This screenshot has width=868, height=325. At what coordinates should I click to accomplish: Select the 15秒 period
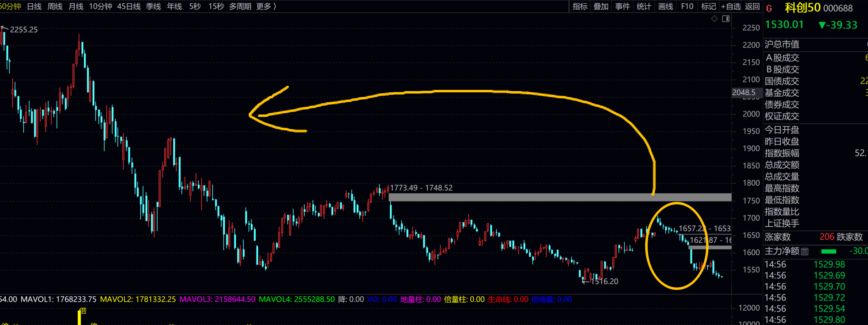[216, 7]
